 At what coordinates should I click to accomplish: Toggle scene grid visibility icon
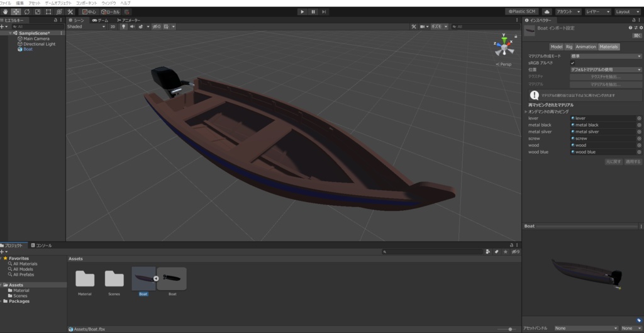pyautogui.click(x=166, y=26)
